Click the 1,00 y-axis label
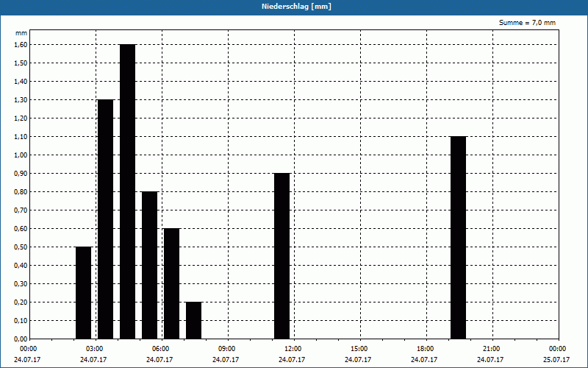The height and width of the screenshot is (368, 588). pyautogui.click(x=21, y=155)
